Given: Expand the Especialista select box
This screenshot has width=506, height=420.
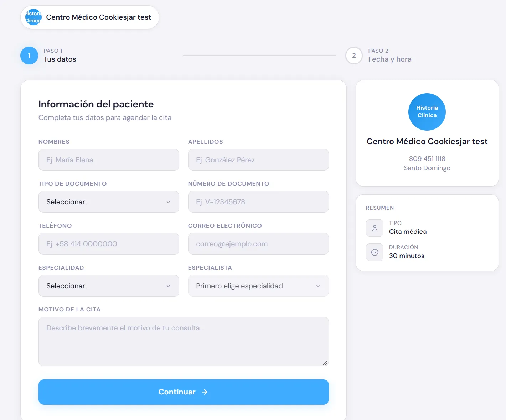Looking at the screenshot, I should (258, 286).
